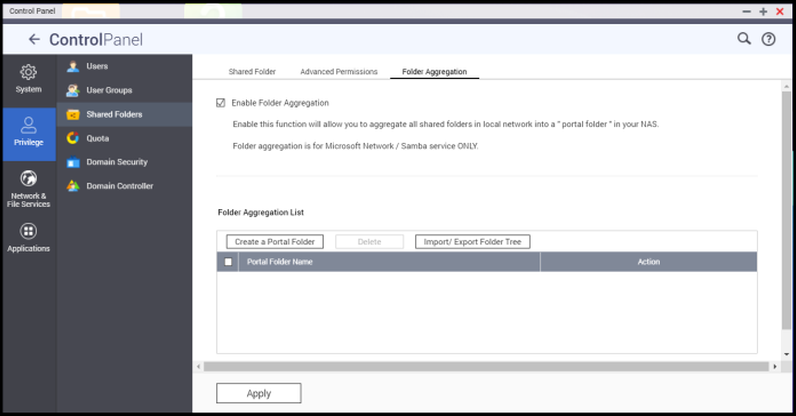Click the Domain Controller icon

click(x=73, y=186)
